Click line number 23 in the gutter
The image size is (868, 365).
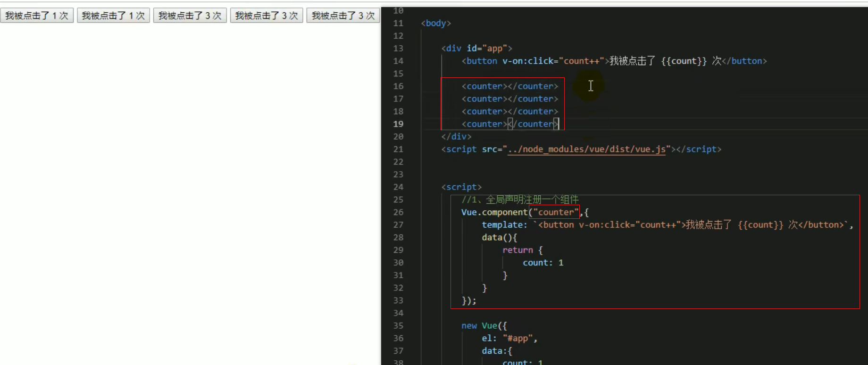pos(398,174)
